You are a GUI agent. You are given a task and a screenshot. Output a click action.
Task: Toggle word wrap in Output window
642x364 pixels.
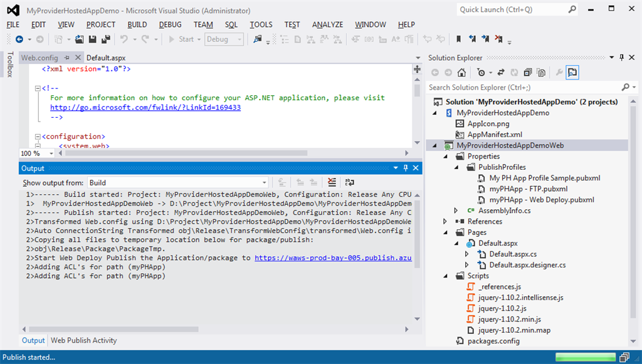click(x=349, y=183)
